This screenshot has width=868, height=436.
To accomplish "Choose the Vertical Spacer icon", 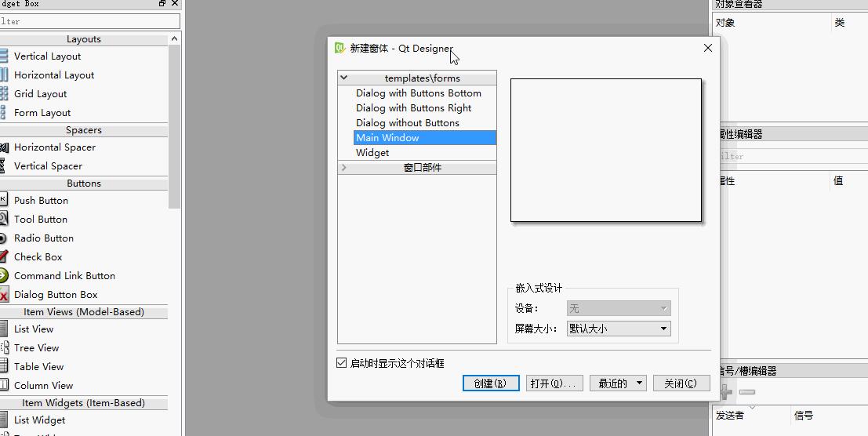I will pyautogui.click(x=3, y=166).
